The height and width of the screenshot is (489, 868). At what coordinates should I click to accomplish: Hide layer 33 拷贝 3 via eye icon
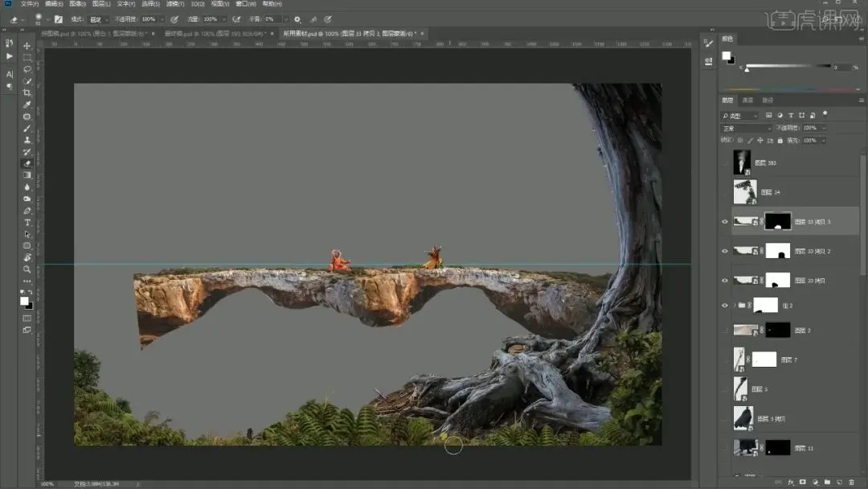coord(725,222)
